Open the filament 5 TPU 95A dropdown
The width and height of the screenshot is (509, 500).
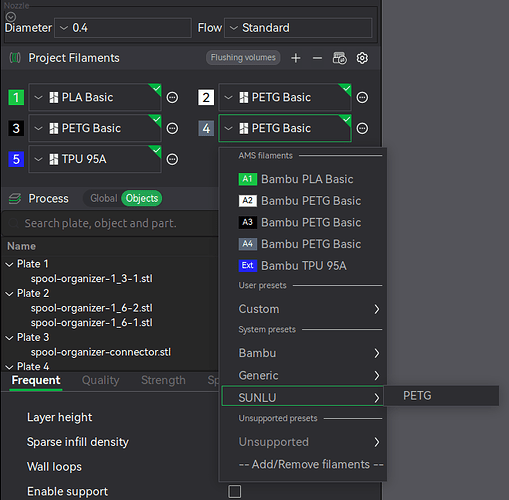95,159
